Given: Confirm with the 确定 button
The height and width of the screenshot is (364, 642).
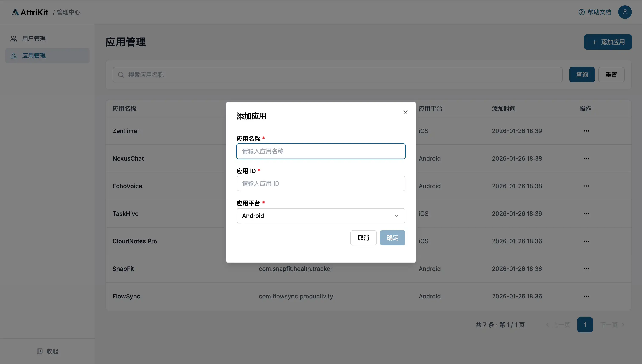Looking at the screenshot, I should point(392,238).
